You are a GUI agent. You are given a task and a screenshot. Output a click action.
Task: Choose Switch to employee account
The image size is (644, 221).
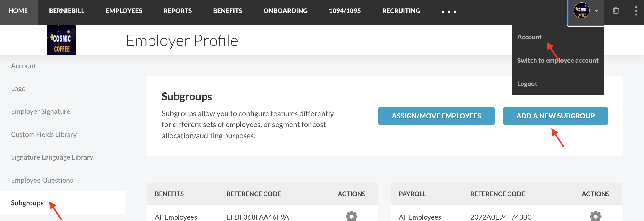(x=557, y=60)
